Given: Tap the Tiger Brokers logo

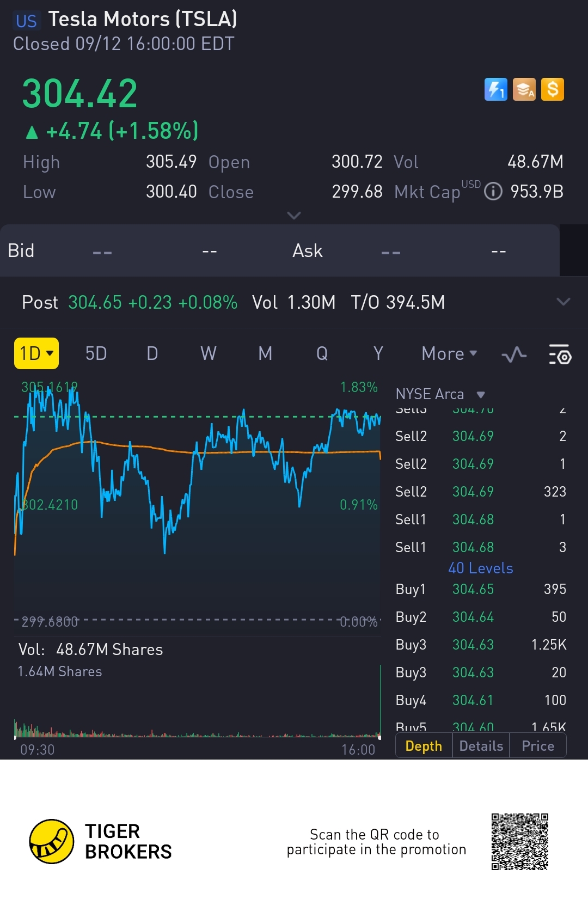Looking at the screenshot, I should click(x=101, y=841).
